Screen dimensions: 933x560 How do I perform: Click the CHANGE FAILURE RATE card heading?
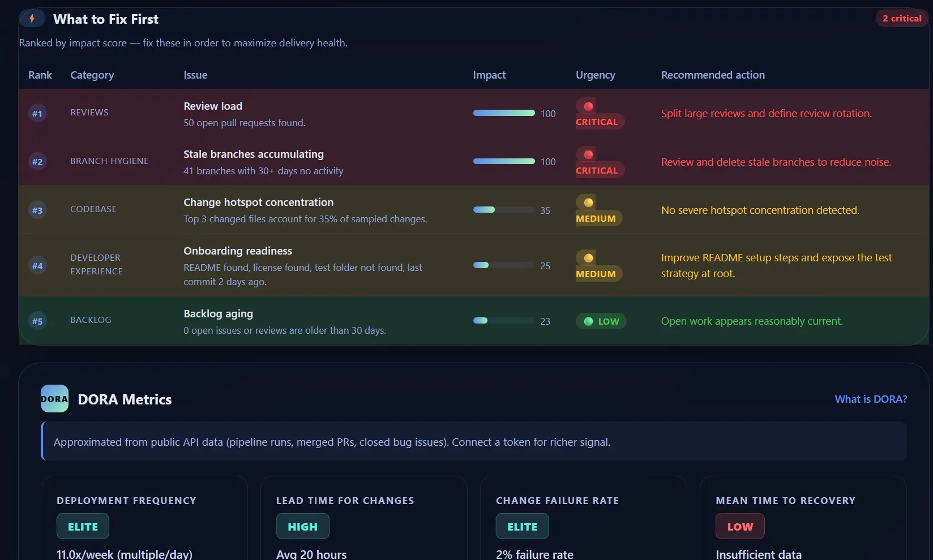point(558,501)
